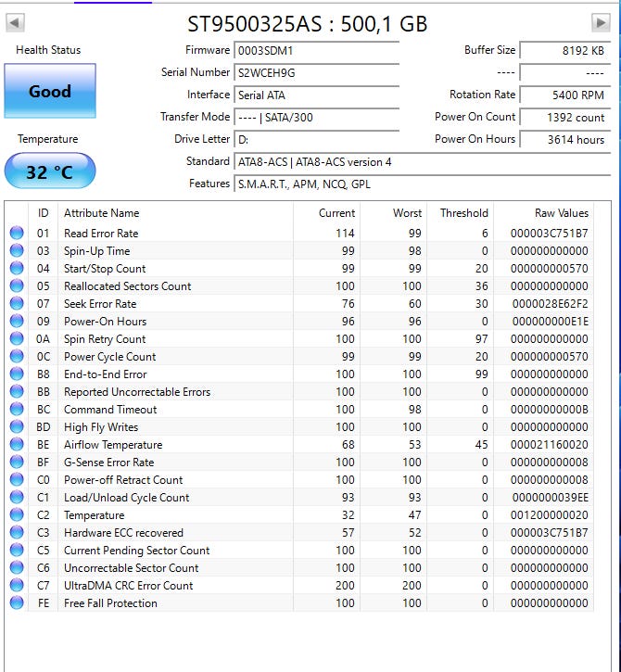Click status orb for Reallocated Sectors Count
This screenshot has width=621, height=672.
pyautogui.click(x=17, y=285)
